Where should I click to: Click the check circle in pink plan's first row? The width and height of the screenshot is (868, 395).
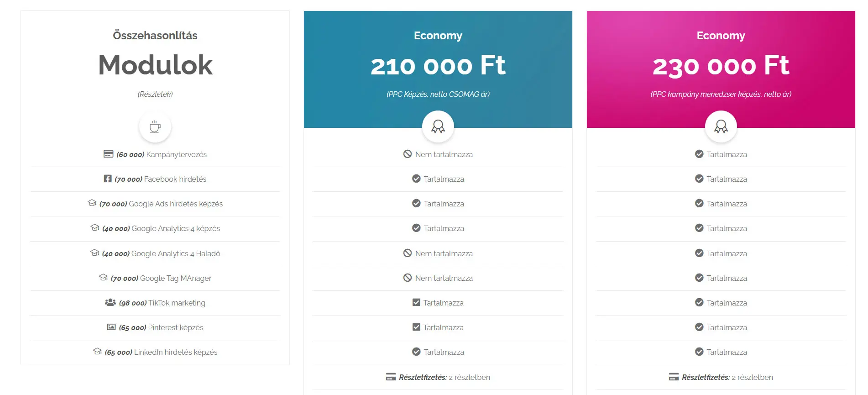point(699,154)
